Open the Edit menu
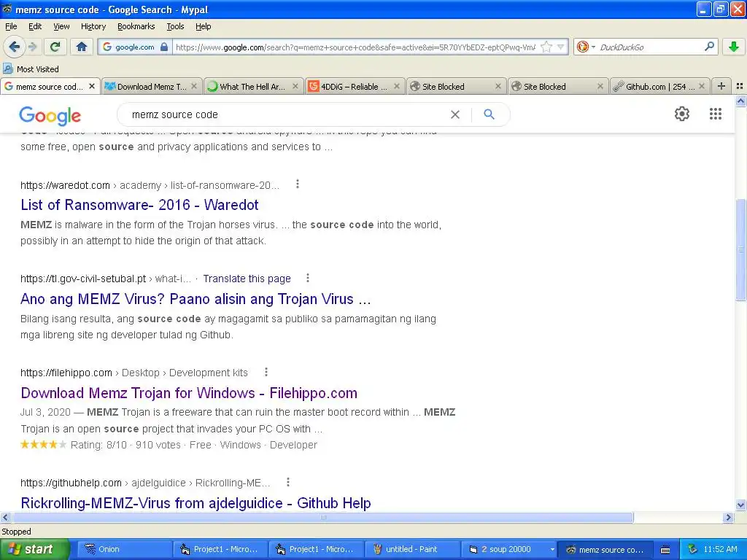This screenshot has height=560, width=747. click(35, 26)
